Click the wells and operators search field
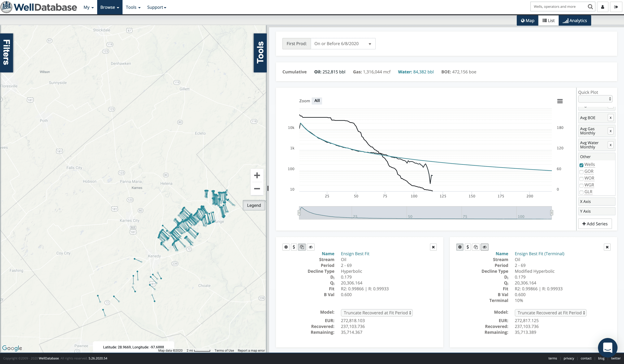 (559, 7)
